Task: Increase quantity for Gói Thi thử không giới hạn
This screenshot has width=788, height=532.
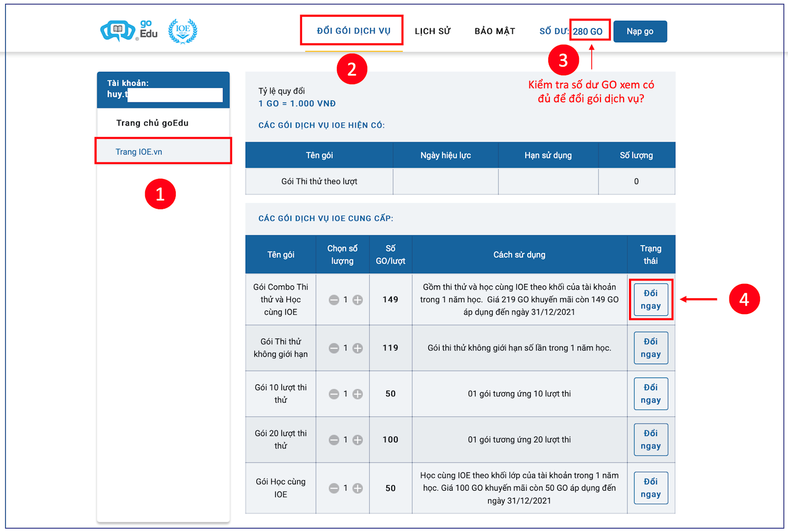Action: (358, 348)
